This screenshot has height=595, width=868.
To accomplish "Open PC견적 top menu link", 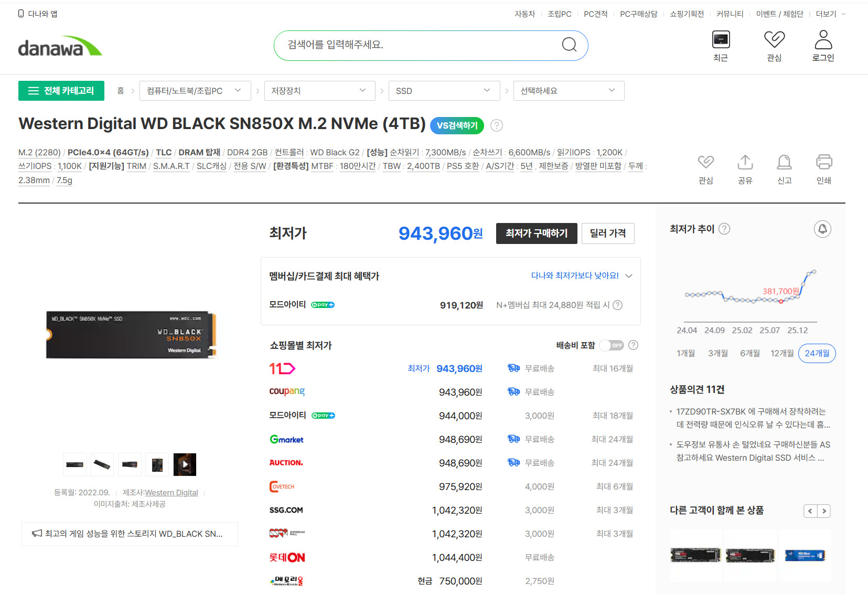I will click(595, 14).
